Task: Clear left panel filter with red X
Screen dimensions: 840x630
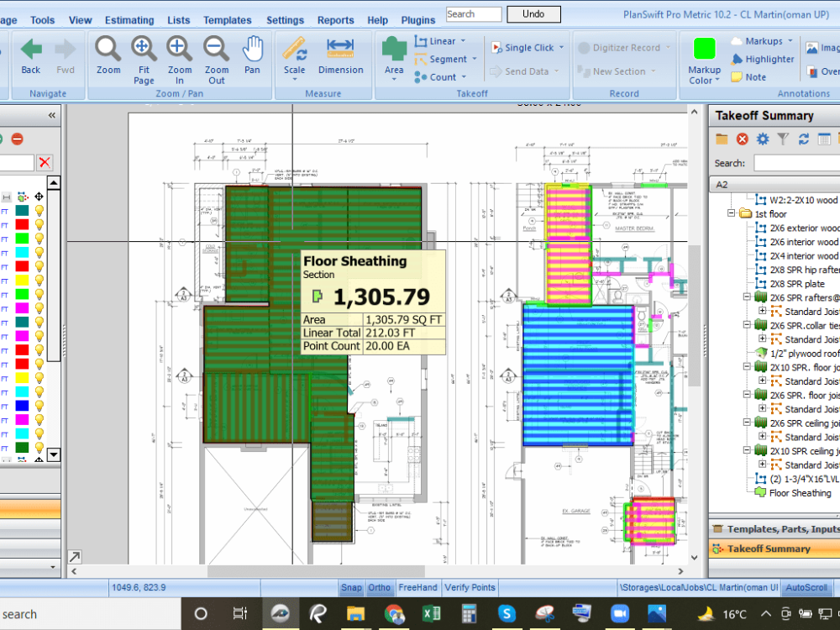Action: pyautogui.click(x=45, y=162)
